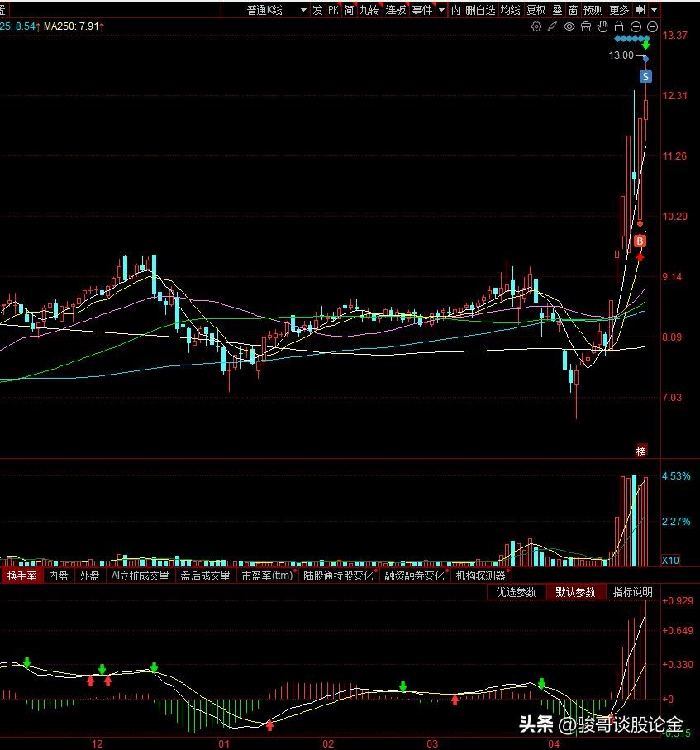Select the drawing pen tool icon
Viewport: 700px width, 750px height.
click(x=552, y=26)
